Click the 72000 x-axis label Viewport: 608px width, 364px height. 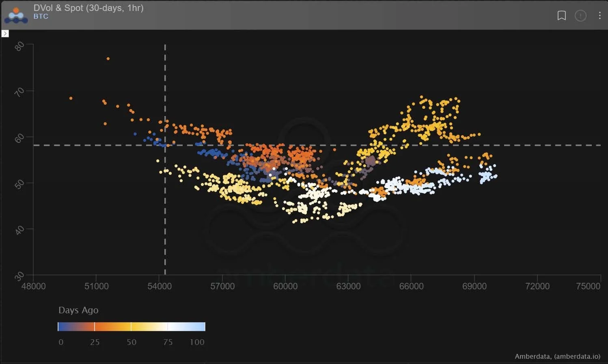[x=537, y=286]
